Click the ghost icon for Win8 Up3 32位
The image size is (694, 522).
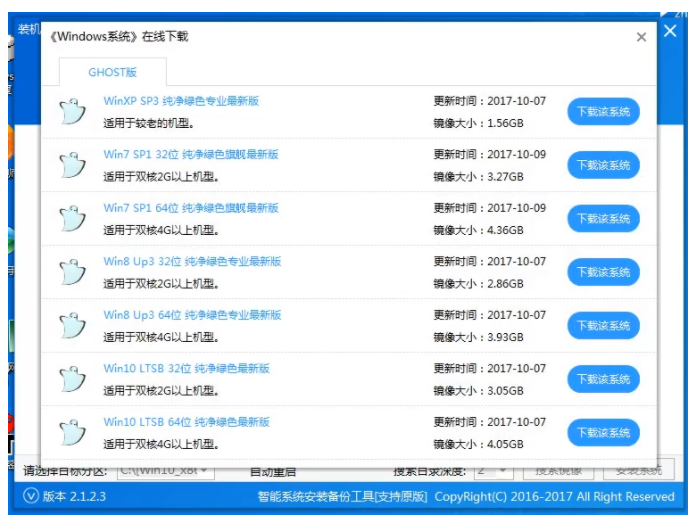(72, 272)
